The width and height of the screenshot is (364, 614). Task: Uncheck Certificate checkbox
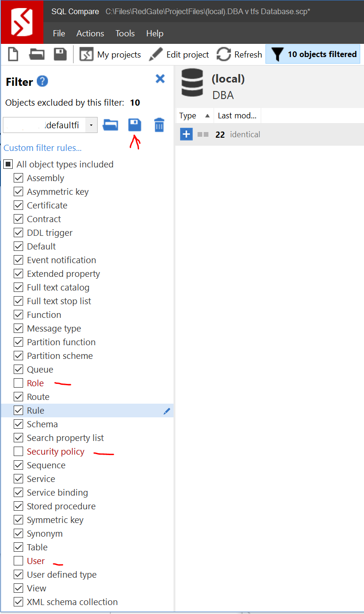coord(18,206)
